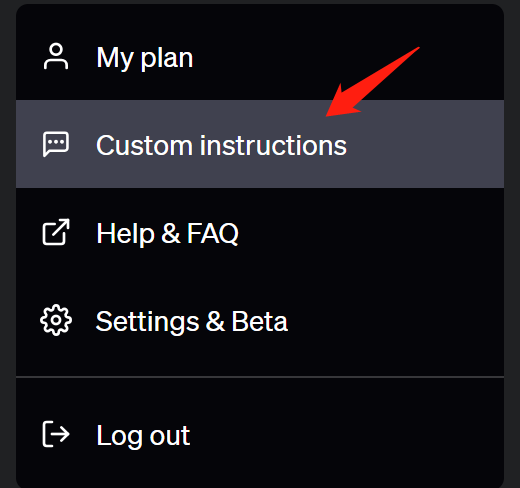Screen dimensions: 520x488
Task: Select Custom instructions from the menu
Action: (x=260, y=144)
